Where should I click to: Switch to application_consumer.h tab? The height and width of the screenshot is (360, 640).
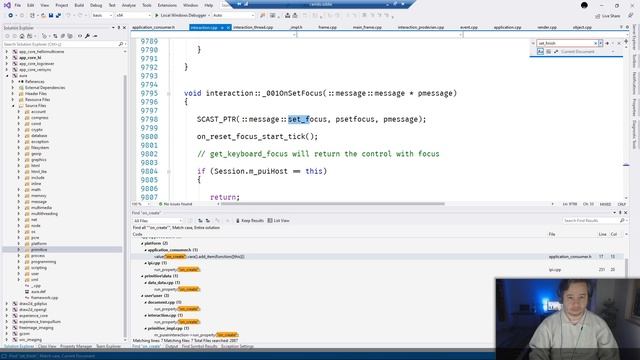(153, 27)
